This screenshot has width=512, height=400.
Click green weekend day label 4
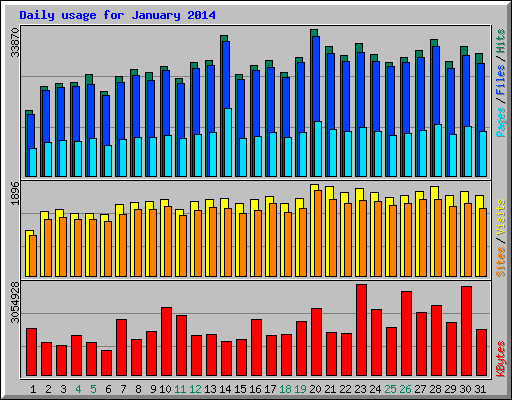[x=78, y=389]
